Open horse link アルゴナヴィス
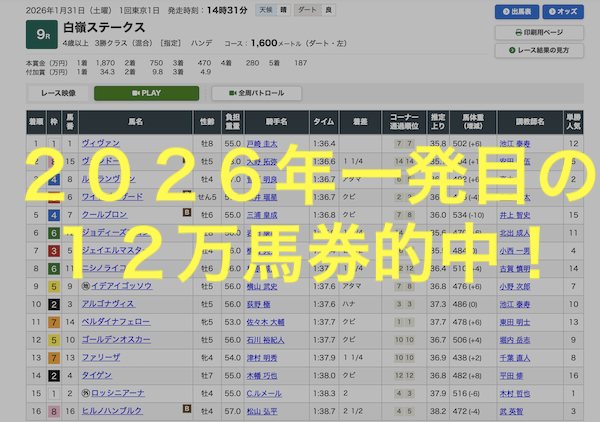This screenshot has height=422, width=600. 108,304
